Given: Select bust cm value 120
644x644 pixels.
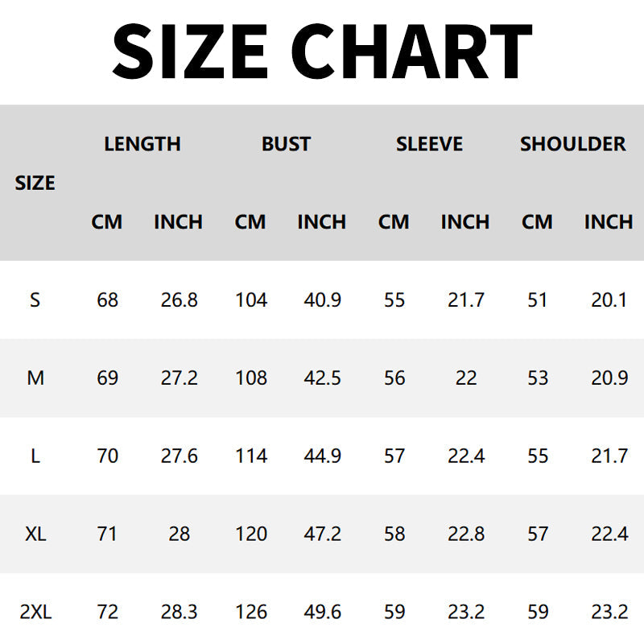Looking at the screenshot, I should [x=251, y=534].
